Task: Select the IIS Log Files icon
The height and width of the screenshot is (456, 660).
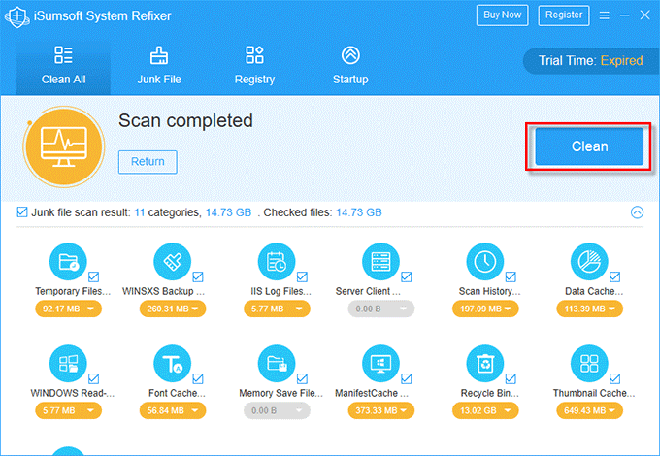Action: coord(276,261)
